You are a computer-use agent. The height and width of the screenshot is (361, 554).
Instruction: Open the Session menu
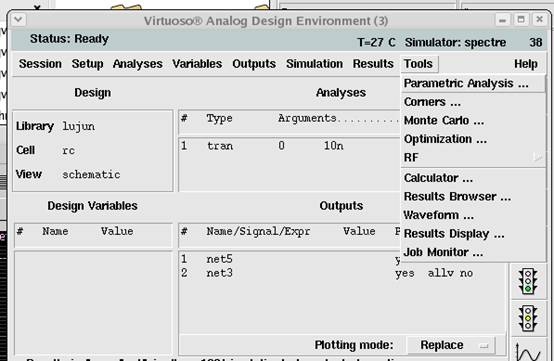click(40, 64)
